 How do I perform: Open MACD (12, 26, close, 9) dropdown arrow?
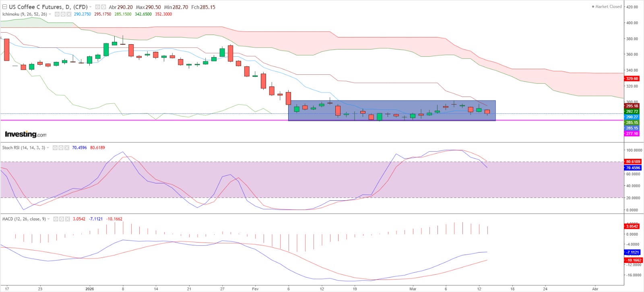tap(49, 219)
